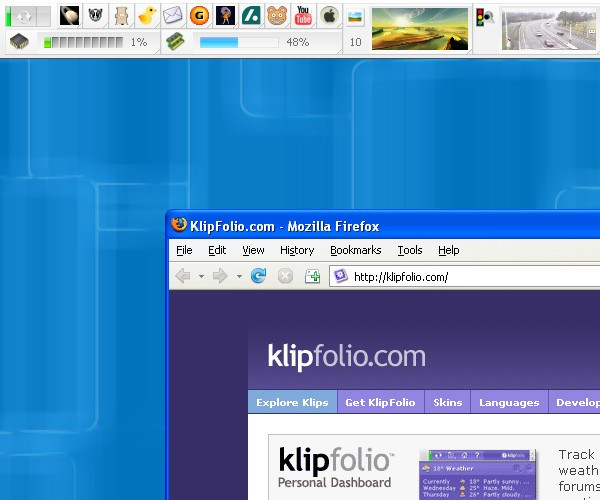The width and height of the screenshot is (600, 500).
Task: Open the landscape wallpaper thumbnail
Action: (x=420, y=29)
